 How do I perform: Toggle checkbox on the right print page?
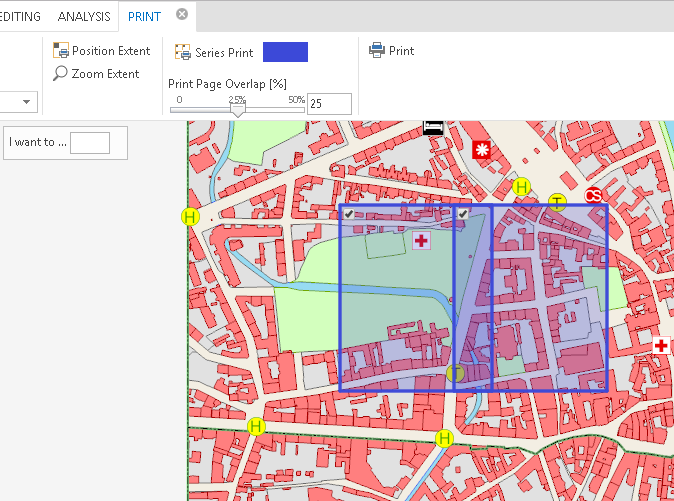(463, 214)
